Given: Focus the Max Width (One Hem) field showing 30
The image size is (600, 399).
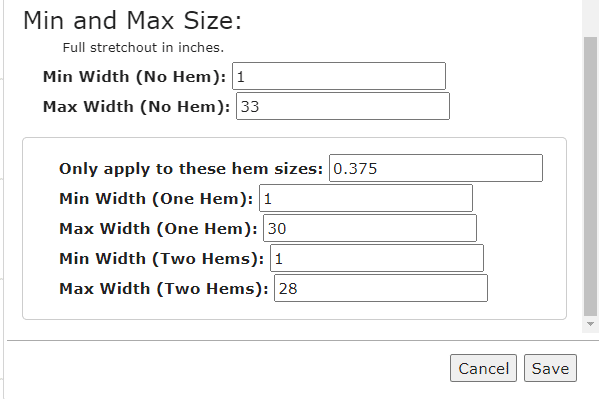Looking at the screenshot, I should tap(370, 228).
